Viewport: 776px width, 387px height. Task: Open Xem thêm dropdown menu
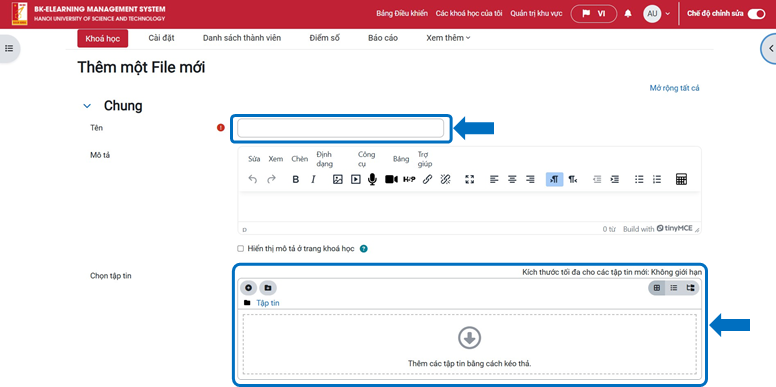pyautogui.click(x=448, y=38)
